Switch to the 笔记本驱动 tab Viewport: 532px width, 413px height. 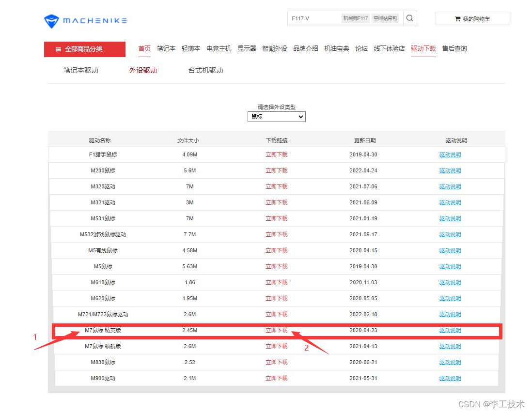click(x=81, y=70)
